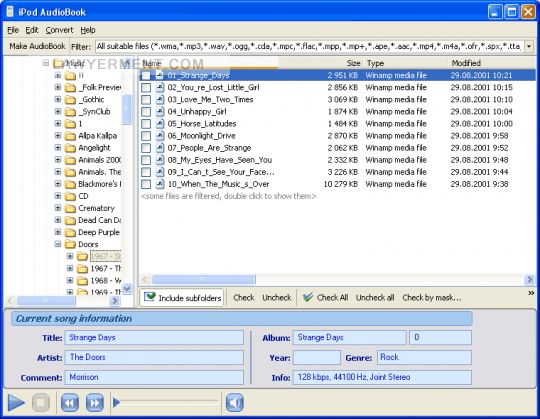540x419 pixels.
Task: Open the file Filter dropdown
Action: point(529,46)
